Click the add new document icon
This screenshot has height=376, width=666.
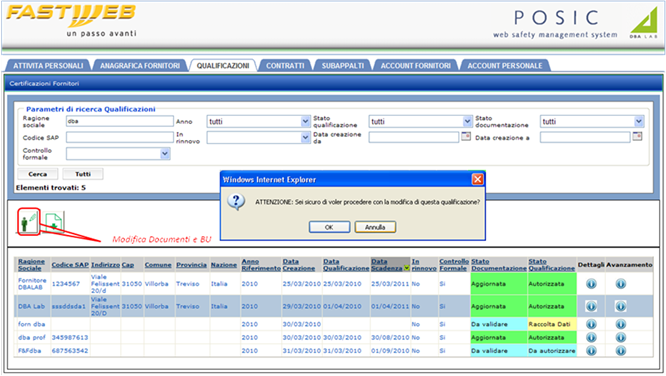[x=54, y=222]
